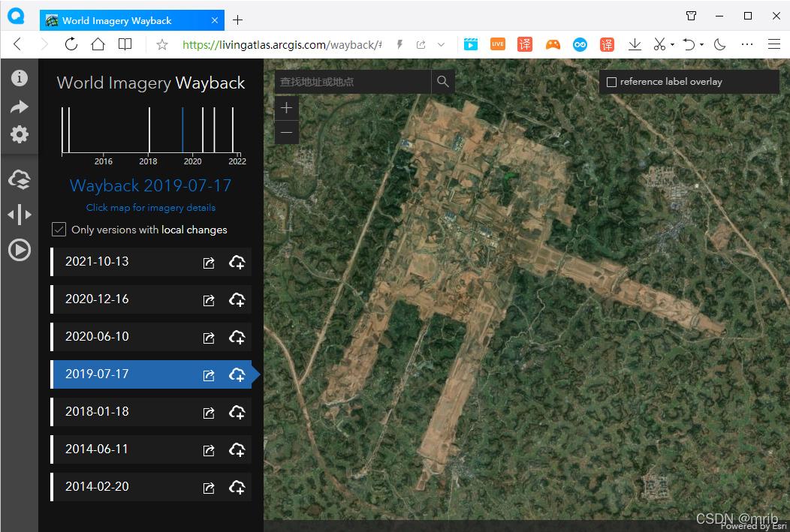Open the video clapperboard extension icon
Viewport: 790px width, 532px height.
(x=471, y=44)
